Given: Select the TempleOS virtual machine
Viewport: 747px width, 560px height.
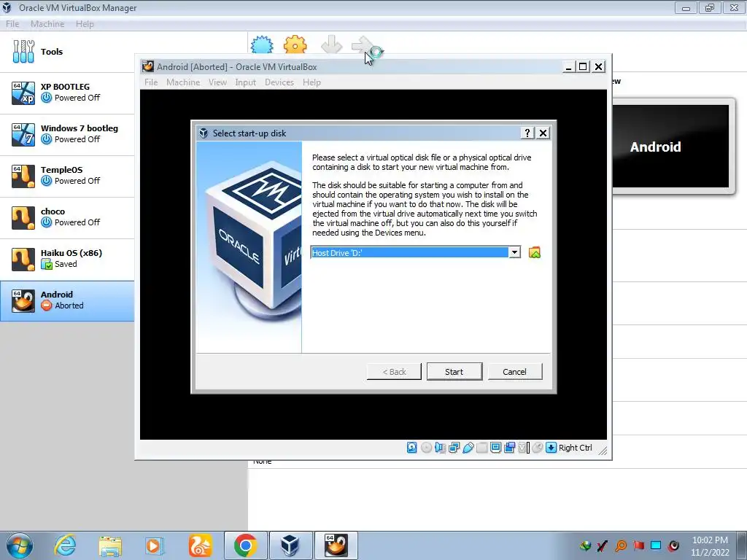Looking at the screenshot, I should (66, 175).
